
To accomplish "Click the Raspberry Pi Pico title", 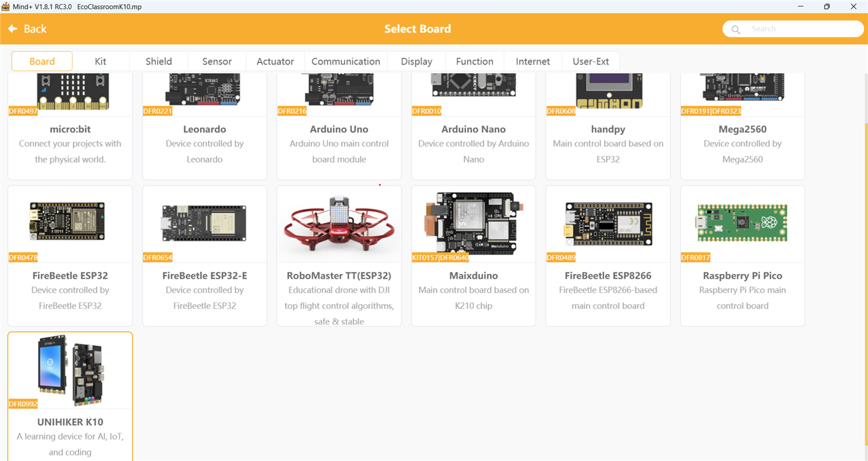I will coord(743,275).
